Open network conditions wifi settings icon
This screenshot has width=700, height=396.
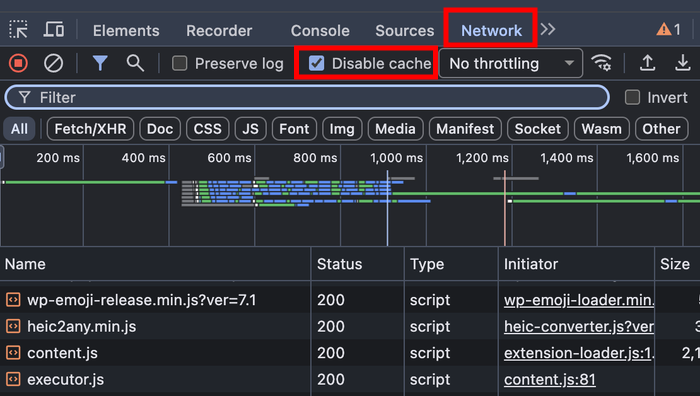coord(601,63)
